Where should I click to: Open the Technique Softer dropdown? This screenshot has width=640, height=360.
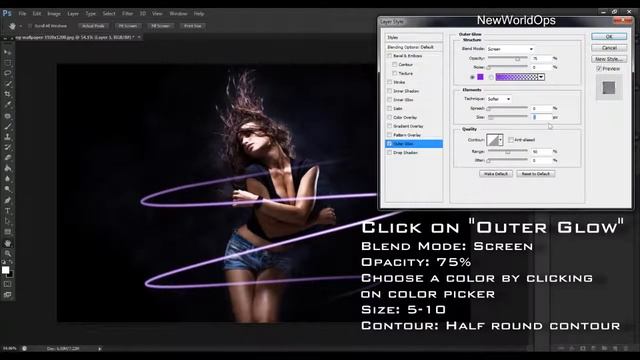(x=499, y=99)
